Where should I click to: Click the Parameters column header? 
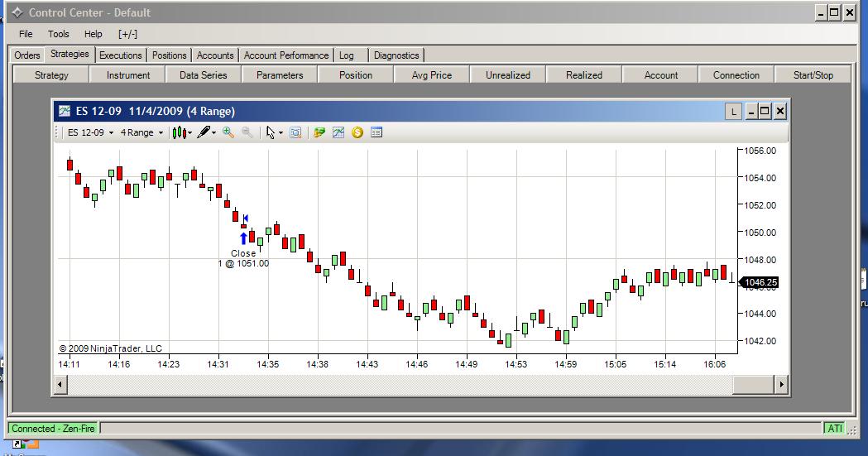pyautogui.click(x=280, y=74)
